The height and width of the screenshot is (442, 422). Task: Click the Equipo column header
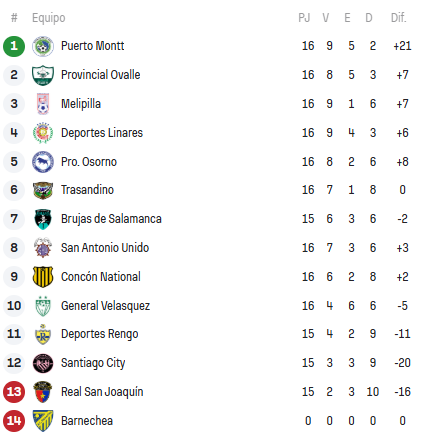(49, 18)
